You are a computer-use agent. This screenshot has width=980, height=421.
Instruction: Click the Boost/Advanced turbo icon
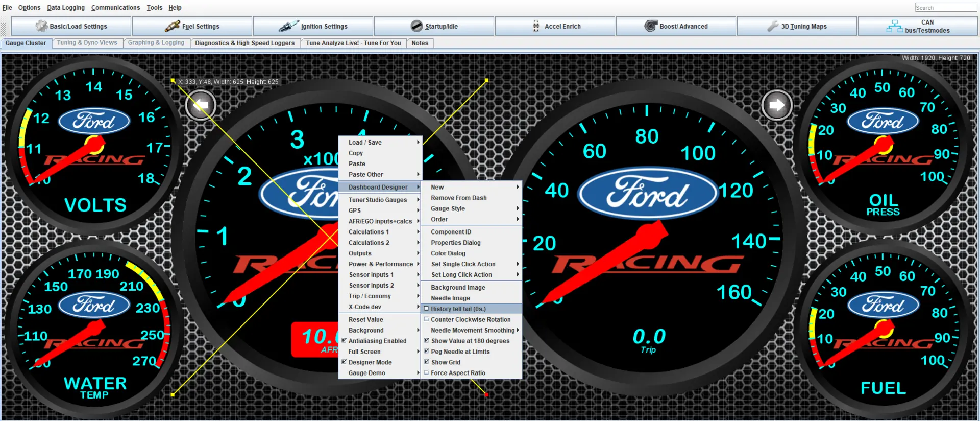point(650,26)
